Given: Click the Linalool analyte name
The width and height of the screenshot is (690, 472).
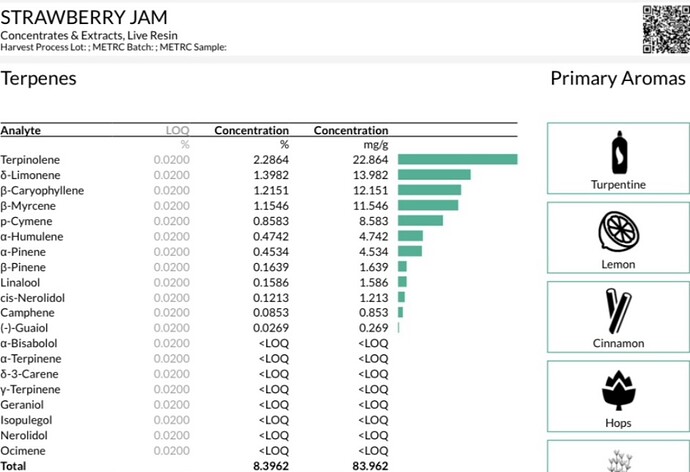Looking at the screenshot, I should 20,283.
